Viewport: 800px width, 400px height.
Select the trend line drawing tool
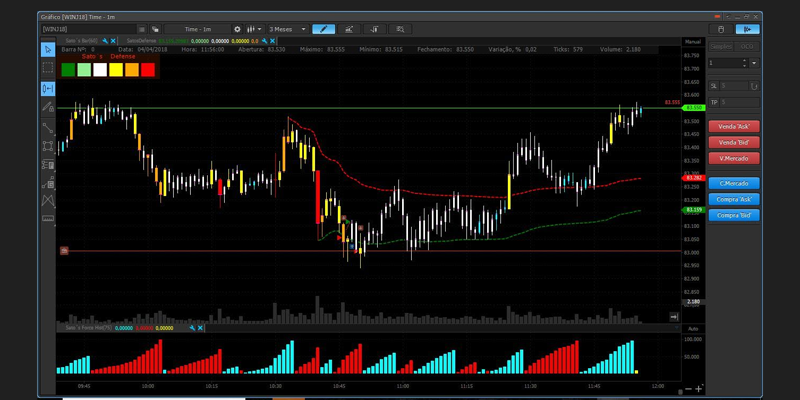pyautogui.click(x=48, y=128)
